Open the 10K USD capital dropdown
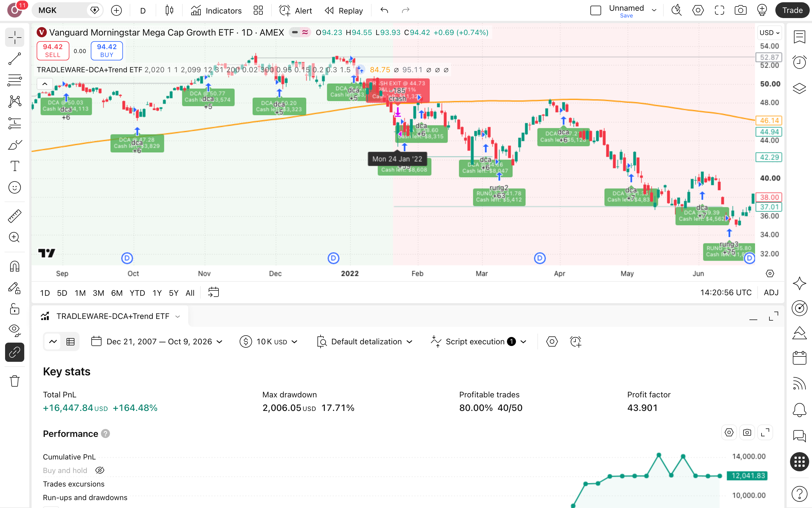 click(269, 342)
